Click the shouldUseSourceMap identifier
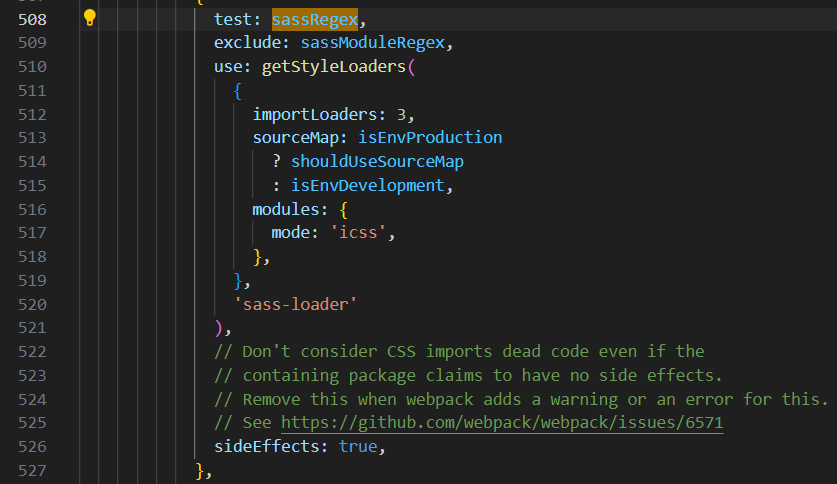Screen dimensions: 837x484 coord(377,162)
